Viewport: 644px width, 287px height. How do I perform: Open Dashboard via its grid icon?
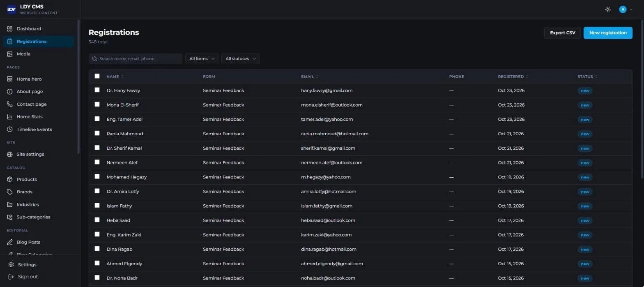10,29
